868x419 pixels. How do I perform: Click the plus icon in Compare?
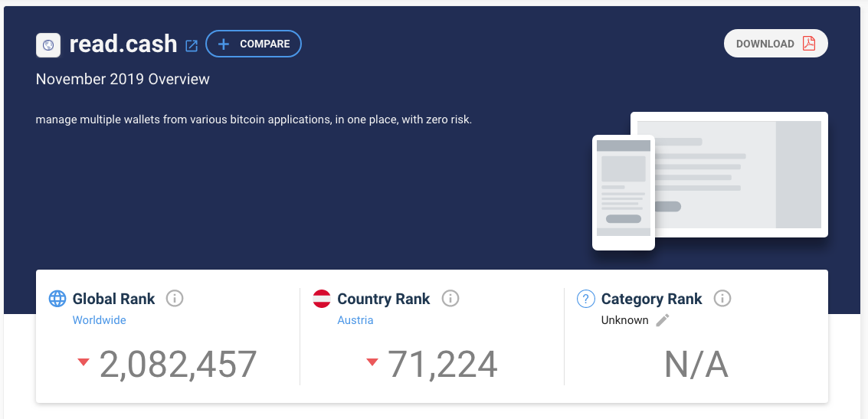click(x=224, y=44)
